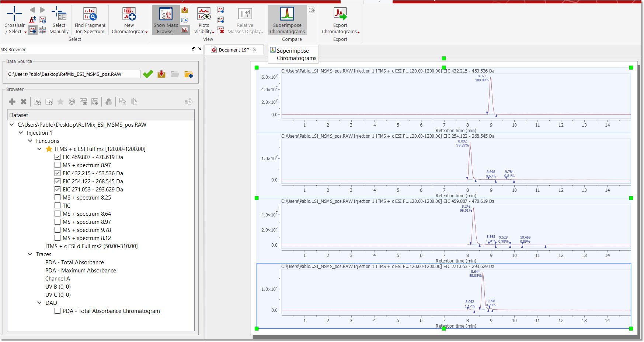Screen dimensions: 644x342
Task: Open the New Chromatogram dropdown arrow
Action: [146, 32]
